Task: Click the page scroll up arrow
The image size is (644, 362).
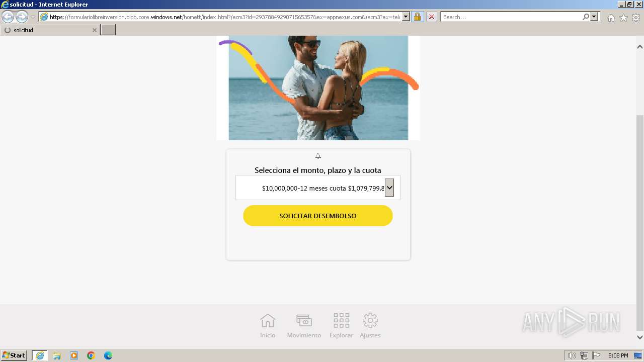Action: (640, 47)
